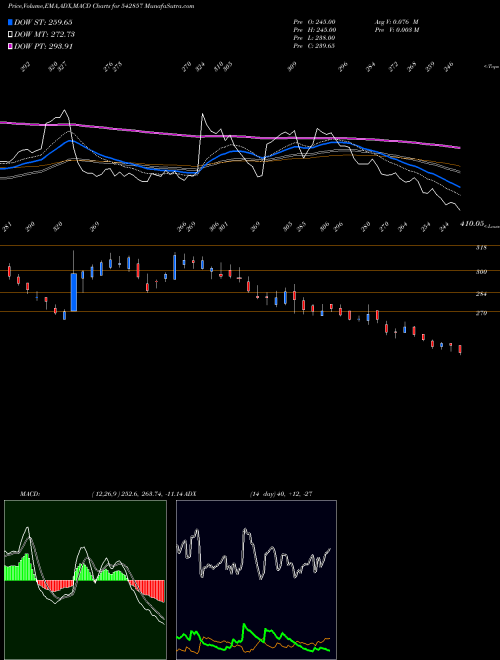
Task: Click the last red candlestick at chart end
Action: click(x=460, y=349)
